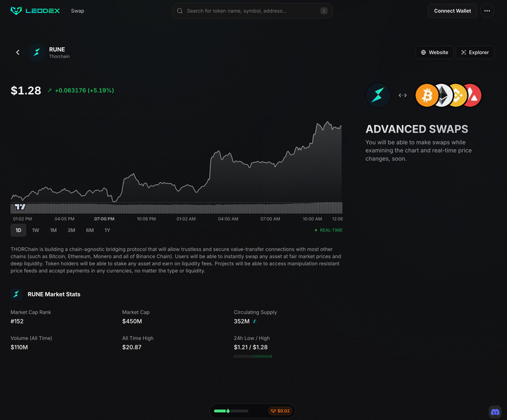The image size is (507, 420).
Task: Open Discord chat icon
Action: click(495, 412)
